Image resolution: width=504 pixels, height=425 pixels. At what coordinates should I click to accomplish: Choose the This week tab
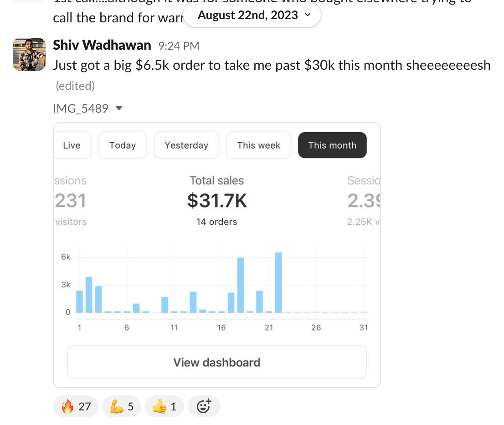(x=258, y=145)
